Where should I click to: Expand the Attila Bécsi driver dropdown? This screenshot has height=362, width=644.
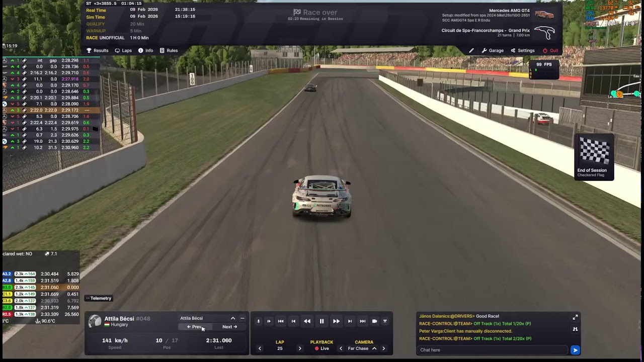click(x=233, y=318)
